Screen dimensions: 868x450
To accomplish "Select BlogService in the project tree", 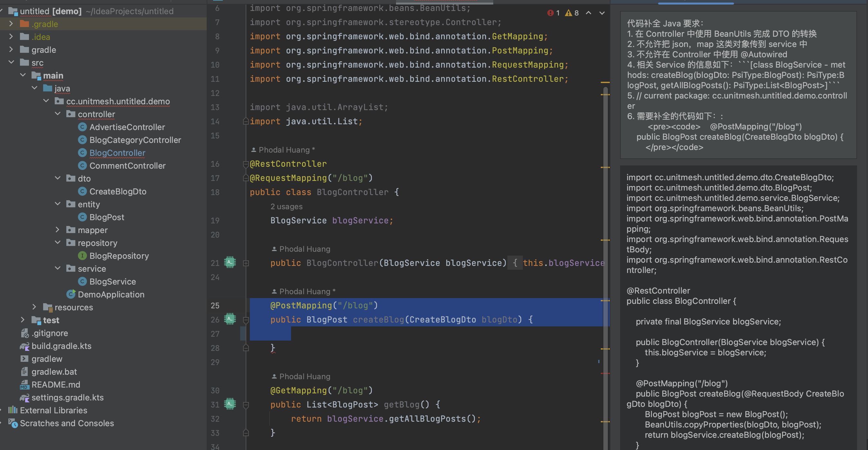I will (113, 281).
